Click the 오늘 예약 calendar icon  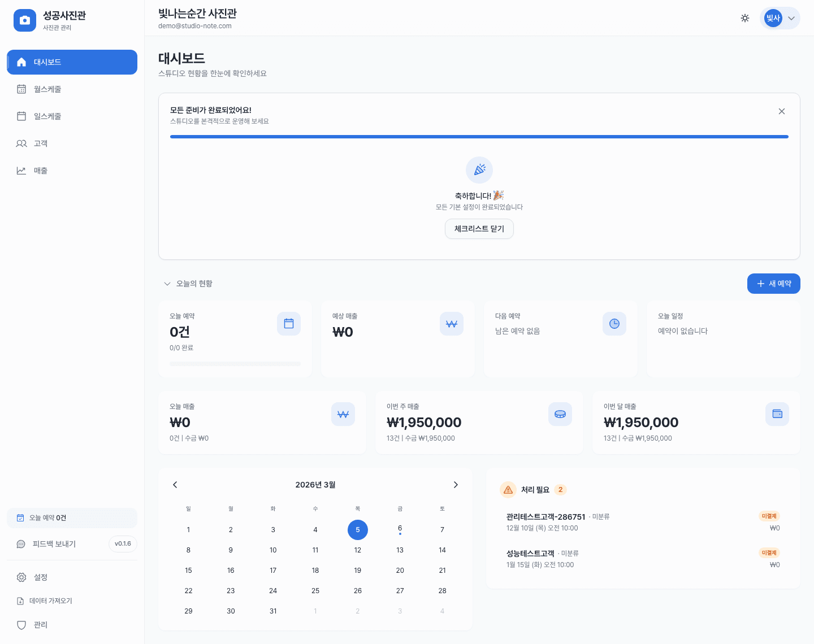pos(288,324)
